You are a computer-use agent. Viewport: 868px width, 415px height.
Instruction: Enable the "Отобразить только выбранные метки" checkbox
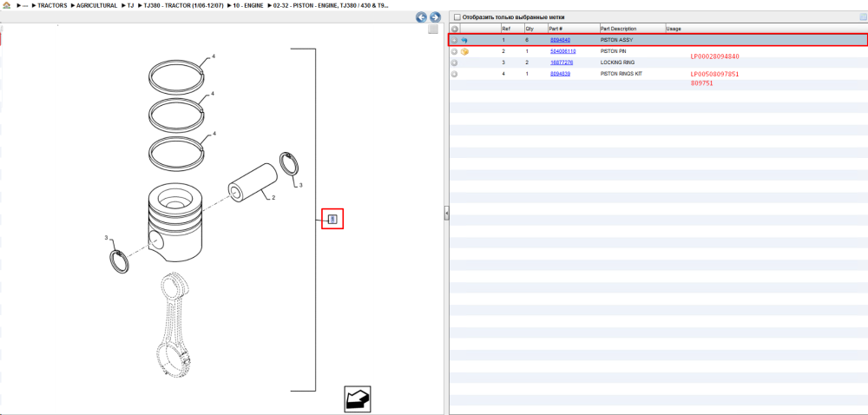pyautogui.click(x=457, y=17)
